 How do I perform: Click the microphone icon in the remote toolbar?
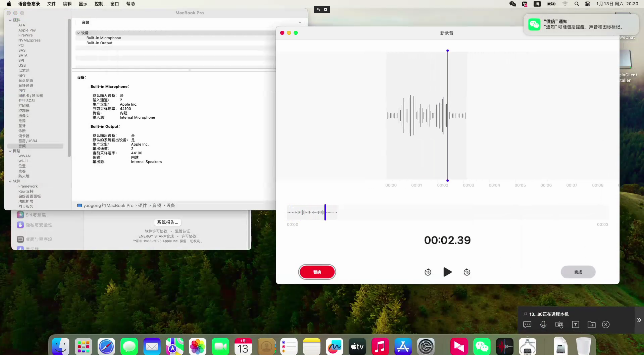click(543, 325)
